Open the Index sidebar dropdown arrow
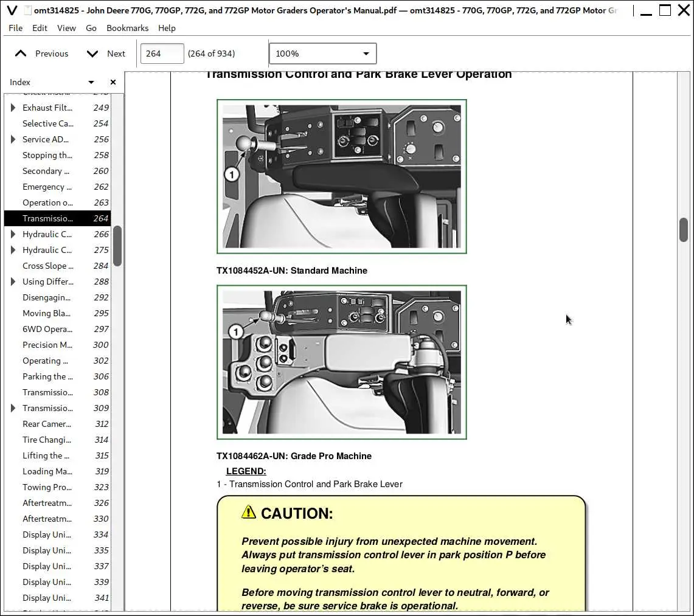The width and height of the screenshot is (694, 616). [x=91, y=82]
